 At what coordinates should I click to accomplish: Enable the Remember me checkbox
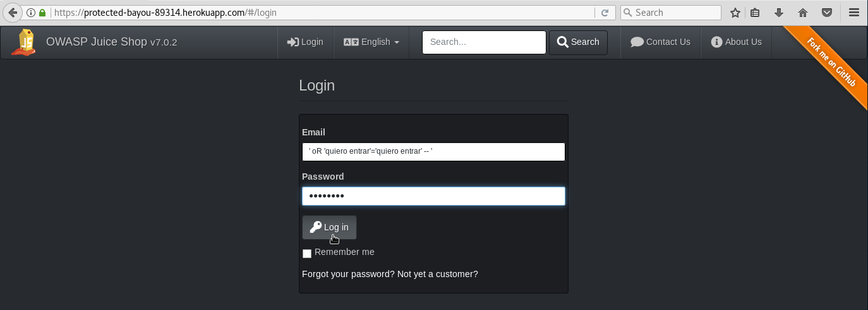click(307, 254)
